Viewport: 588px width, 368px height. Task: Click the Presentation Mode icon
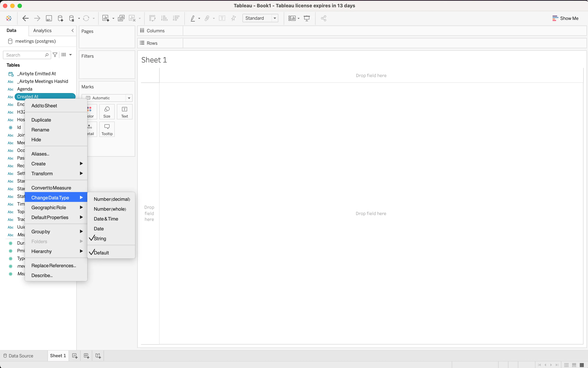pyautogui.click(x=307, y=18)
